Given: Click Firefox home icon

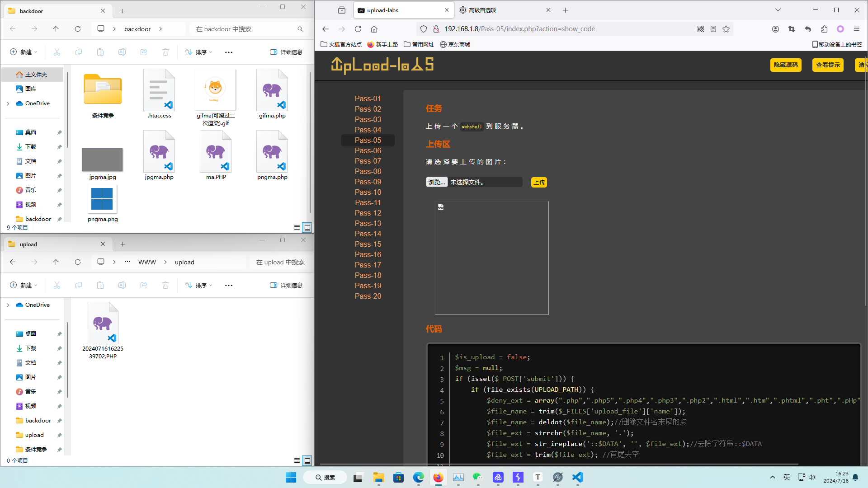Looking at the screenshot, I should point(374,29).
